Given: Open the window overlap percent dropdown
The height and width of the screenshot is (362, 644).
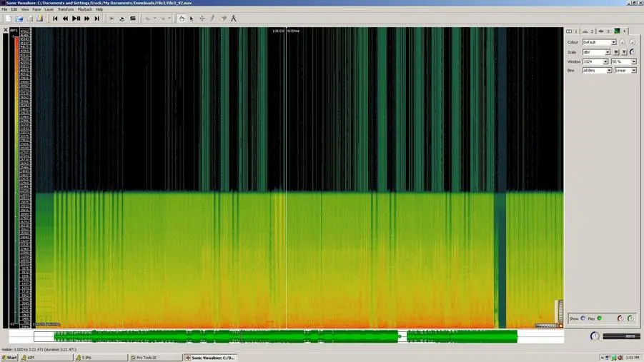Looking at the screenshot, I should point(624,61).
